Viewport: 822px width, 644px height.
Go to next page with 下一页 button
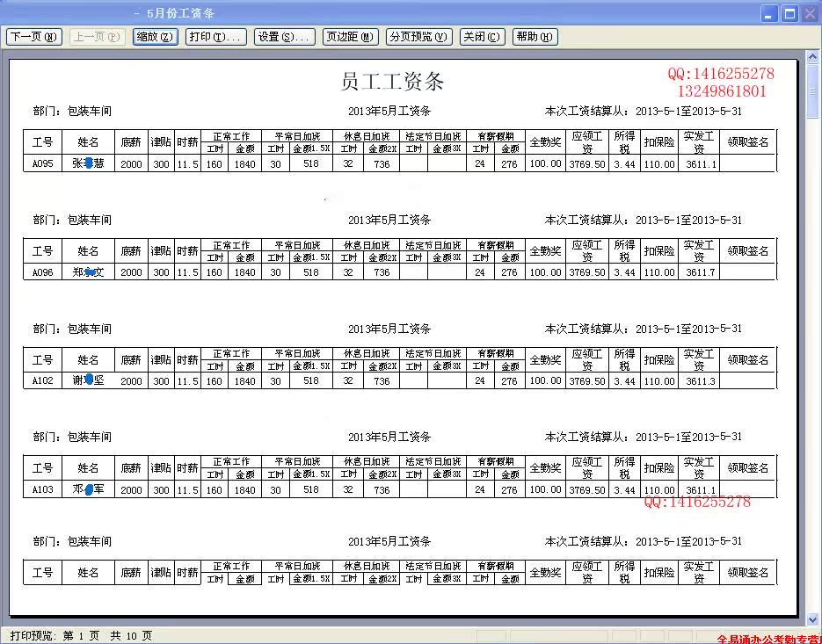pos(34,37)
